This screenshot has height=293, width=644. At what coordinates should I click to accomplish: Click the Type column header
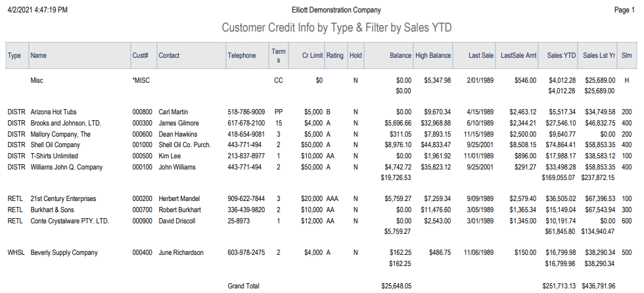pos(14,56)
